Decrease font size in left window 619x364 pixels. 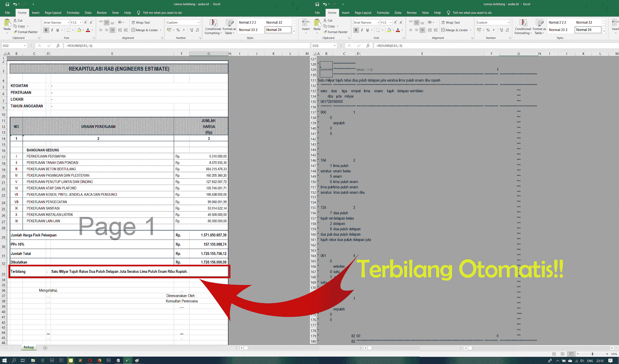coord(91,22)
